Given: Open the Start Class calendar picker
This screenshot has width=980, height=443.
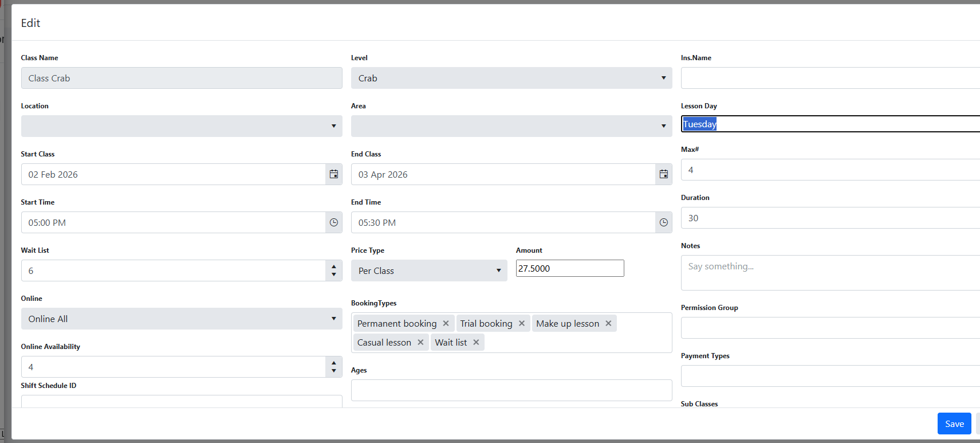Looking at the screenshot, I should pyautogui.click(x=334, y=174).
